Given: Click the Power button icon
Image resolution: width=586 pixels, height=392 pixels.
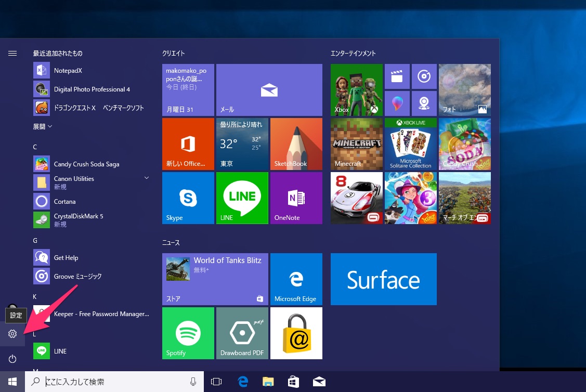Looking at the screenshot, I should coord(12,359).
